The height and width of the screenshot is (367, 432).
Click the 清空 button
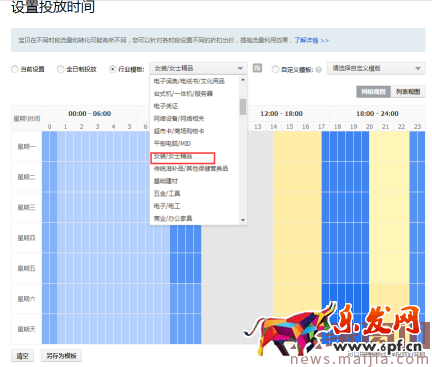22,356
